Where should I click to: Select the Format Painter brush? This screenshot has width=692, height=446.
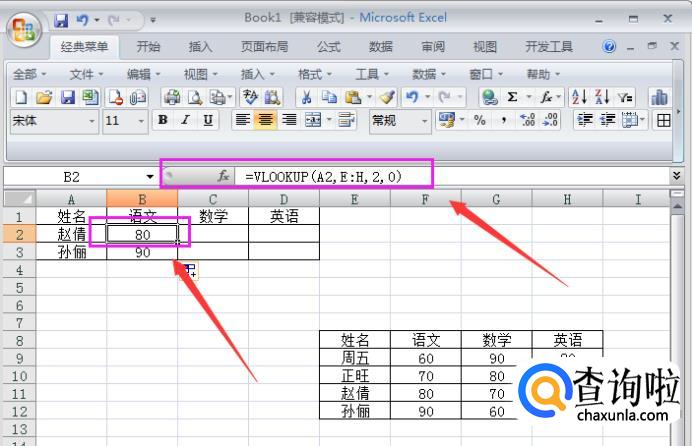387,97
